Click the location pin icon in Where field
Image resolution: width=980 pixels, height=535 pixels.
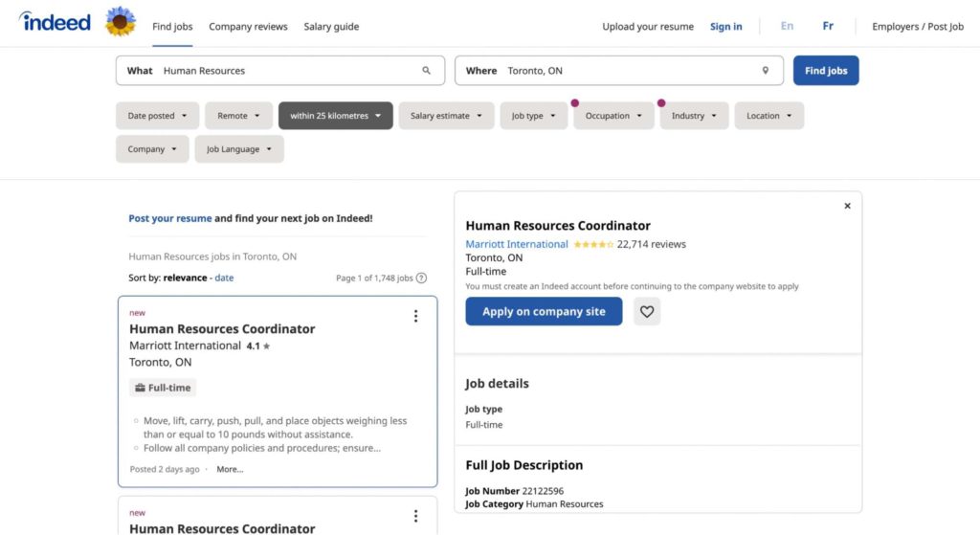765,71
